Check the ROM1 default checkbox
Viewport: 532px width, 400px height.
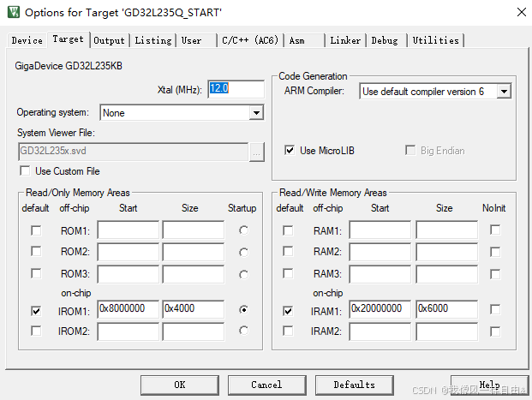click(36, 230)
